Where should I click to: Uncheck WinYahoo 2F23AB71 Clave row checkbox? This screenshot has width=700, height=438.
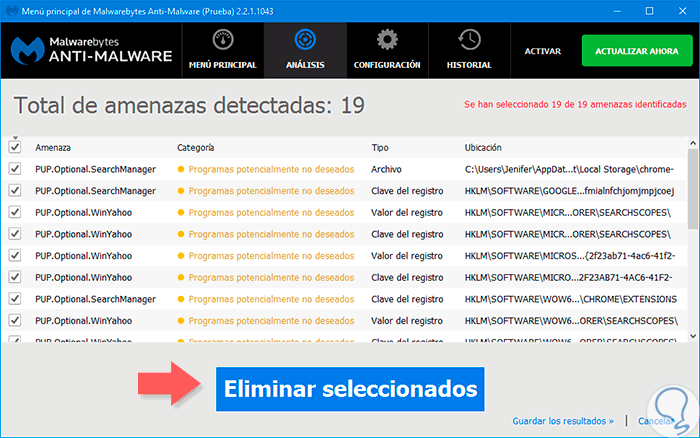15,277
